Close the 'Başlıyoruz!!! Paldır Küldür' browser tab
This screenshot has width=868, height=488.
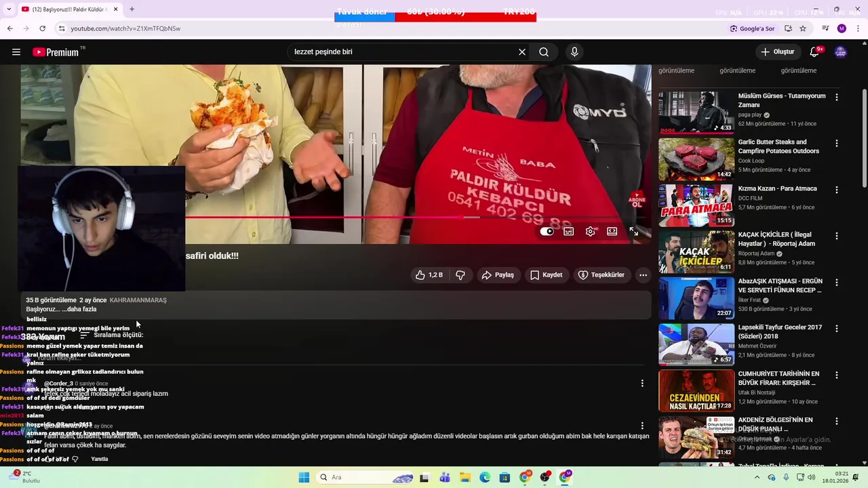[115, 9]
